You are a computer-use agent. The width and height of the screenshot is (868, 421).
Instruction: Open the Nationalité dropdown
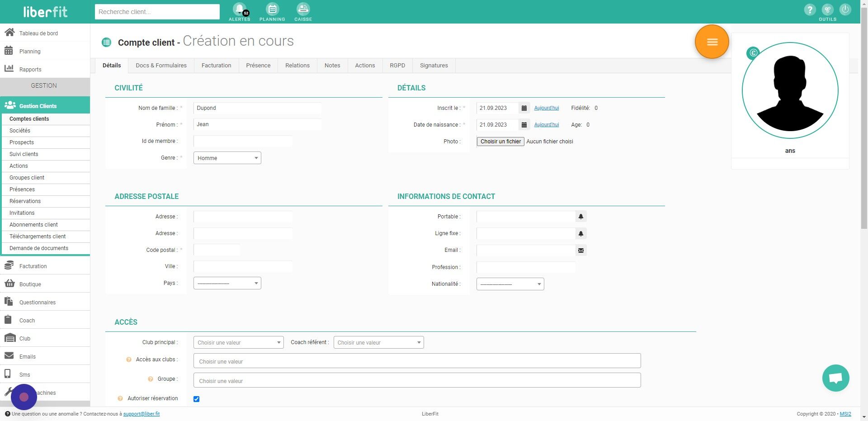[x=510, y=284]
